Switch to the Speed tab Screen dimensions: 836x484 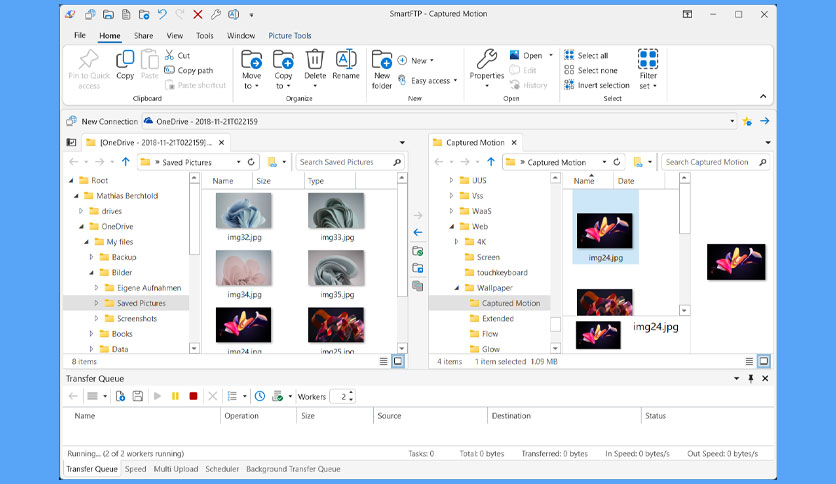coord(135,469)
